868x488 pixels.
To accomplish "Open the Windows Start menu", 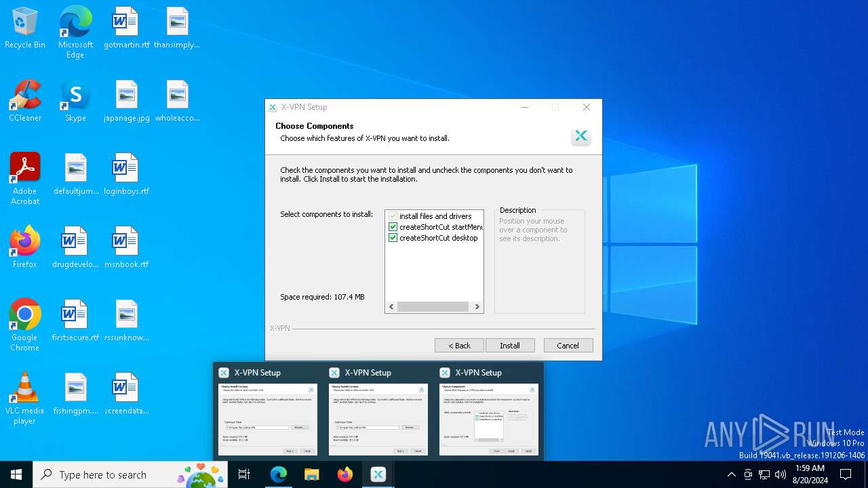I will [x=16, y=474].
